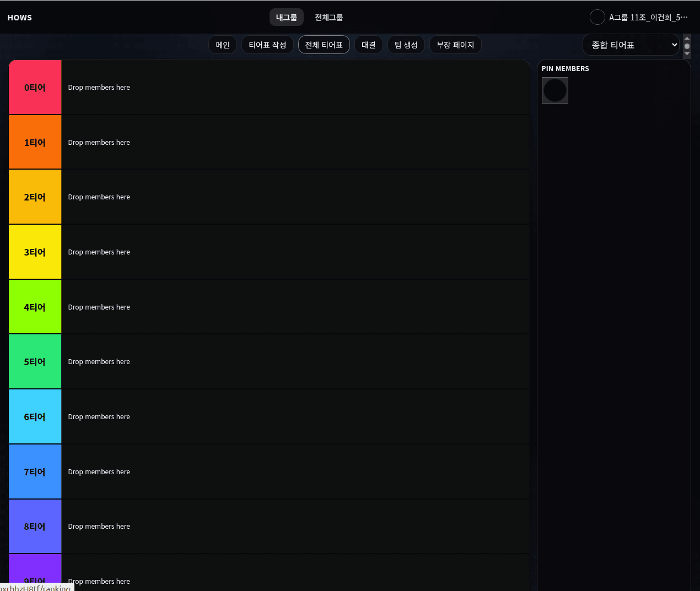Open 티어표 작성 page

pyautogui.click(x=267, y=45)
